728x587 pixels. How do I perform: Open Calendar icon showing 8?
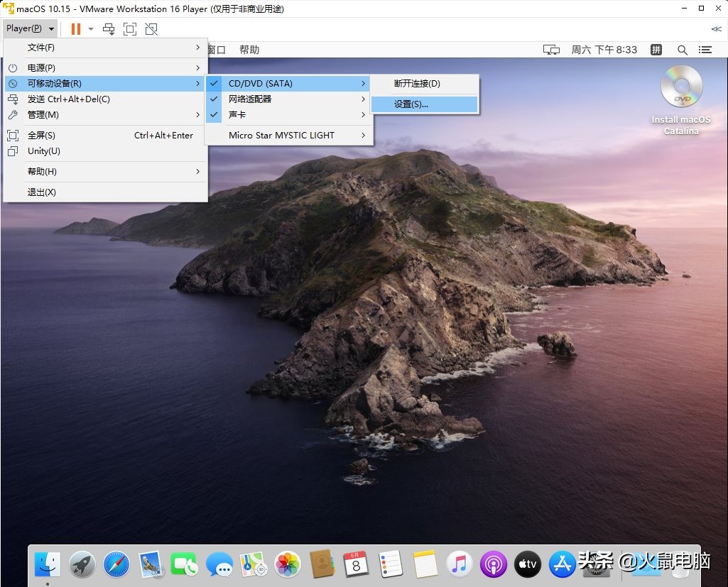(356, 564)
